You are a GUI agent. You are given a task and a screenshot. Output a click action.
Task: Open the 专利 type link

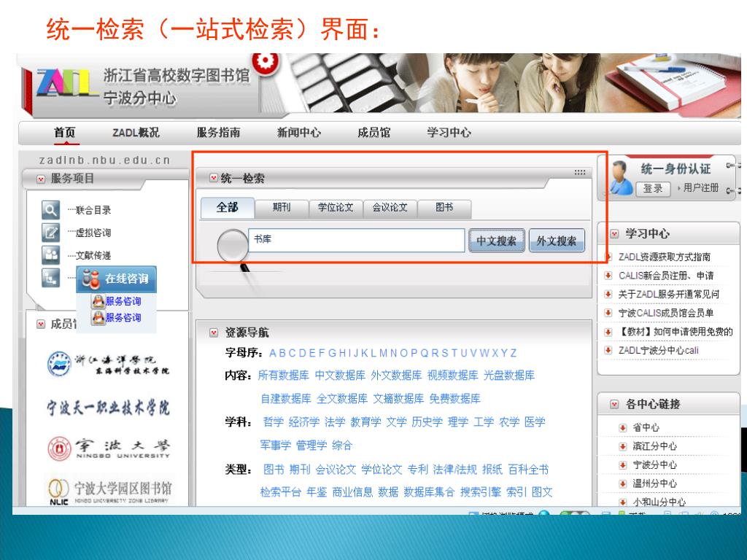(x=418, y=470)
